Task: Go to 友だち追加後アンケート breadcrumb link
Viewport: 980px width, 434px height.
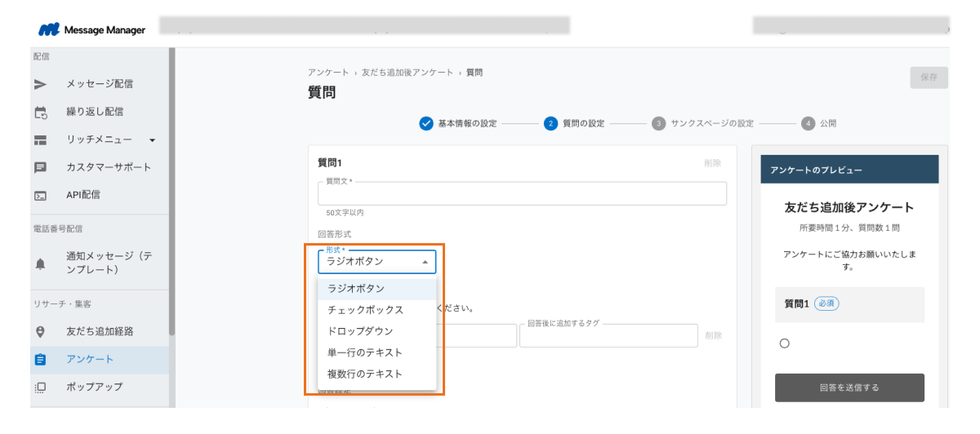Action: point(408,73)
